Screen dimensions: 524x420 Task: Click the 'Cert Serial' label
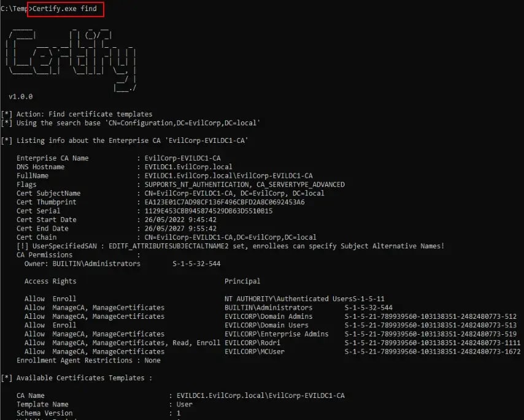39,211
